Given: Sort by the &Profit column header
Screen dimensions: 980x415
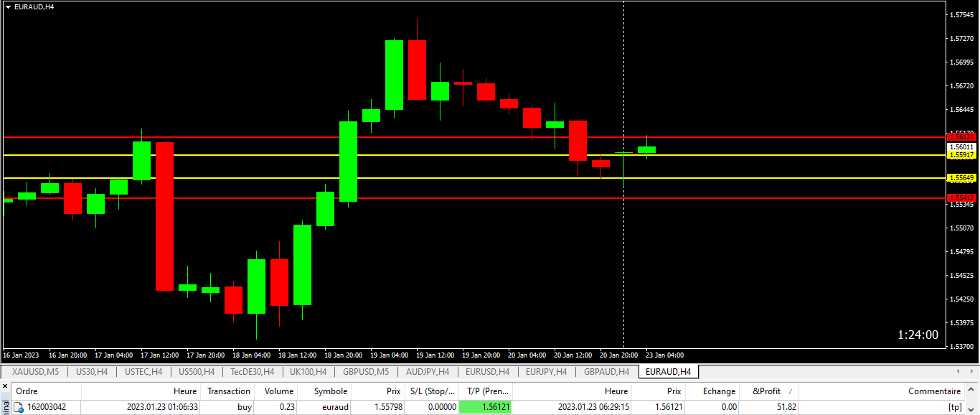Looking at the screenshot, I should pyautogui.click(x=768, y=391).
